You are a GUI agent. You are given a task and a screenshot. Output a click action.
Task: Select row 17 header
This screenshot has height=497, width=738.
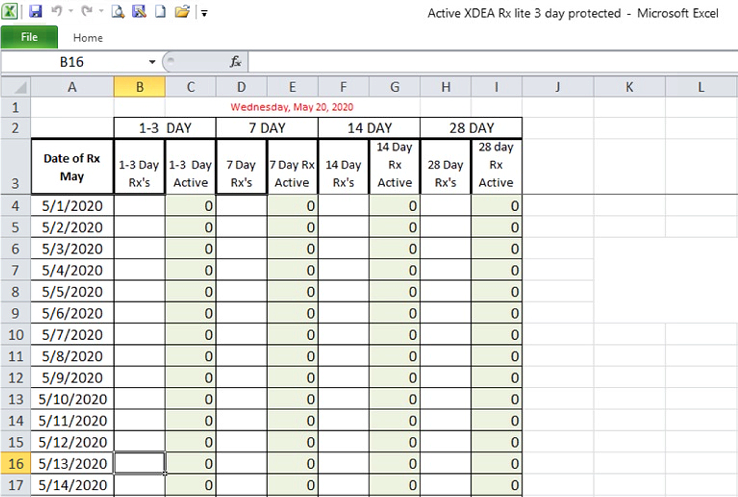click(x=16, y=485)
